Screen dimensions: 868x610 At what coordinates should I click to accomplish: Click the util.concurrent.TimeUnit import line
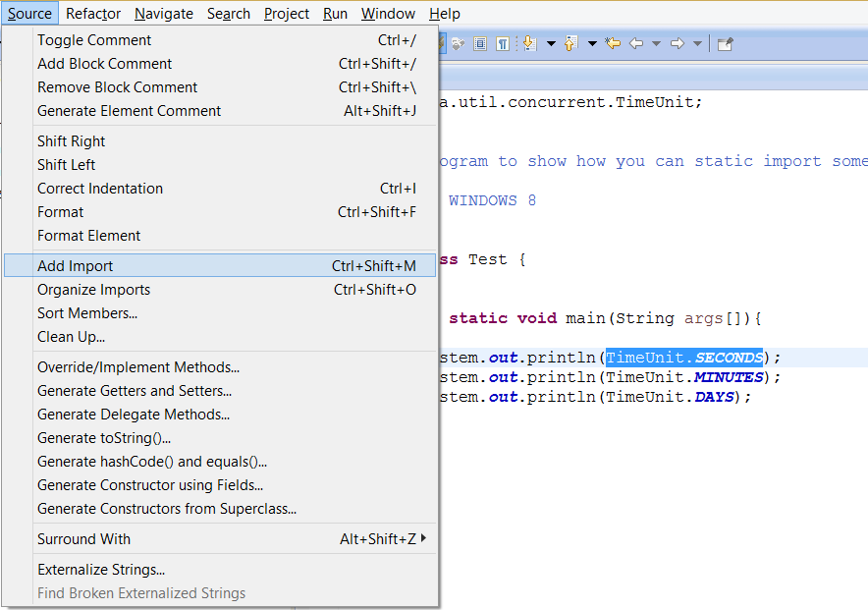(x=570, y=102)
